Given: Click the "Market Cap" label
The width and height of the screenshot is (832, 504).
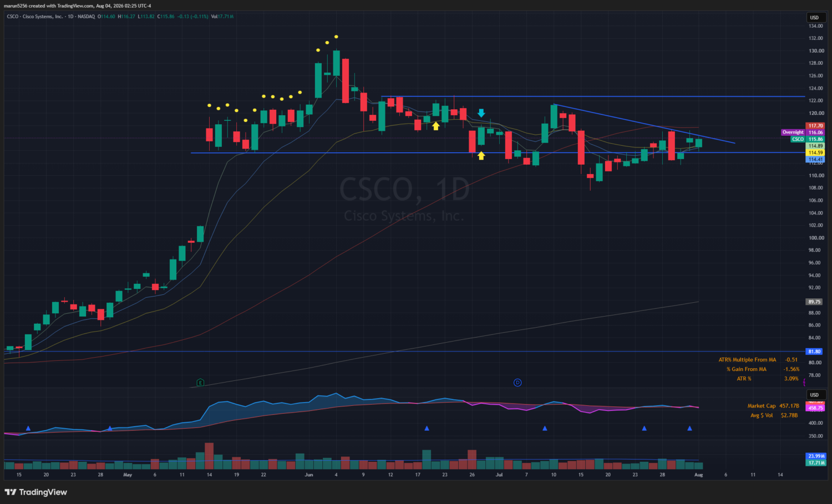Looking at the screenshot, I should pyautogui.click(x=762, y=406).
